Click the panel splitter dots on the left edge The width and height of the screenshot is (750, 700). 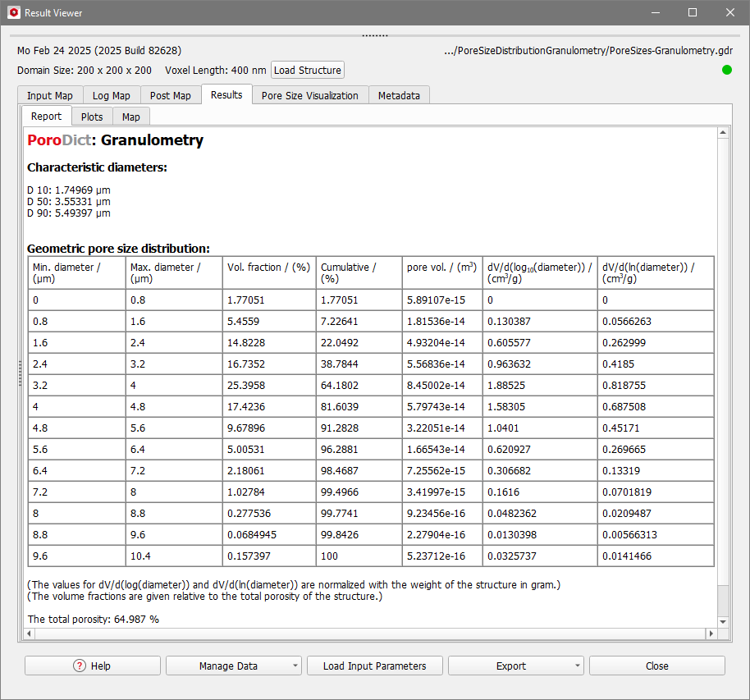[20, 373]
